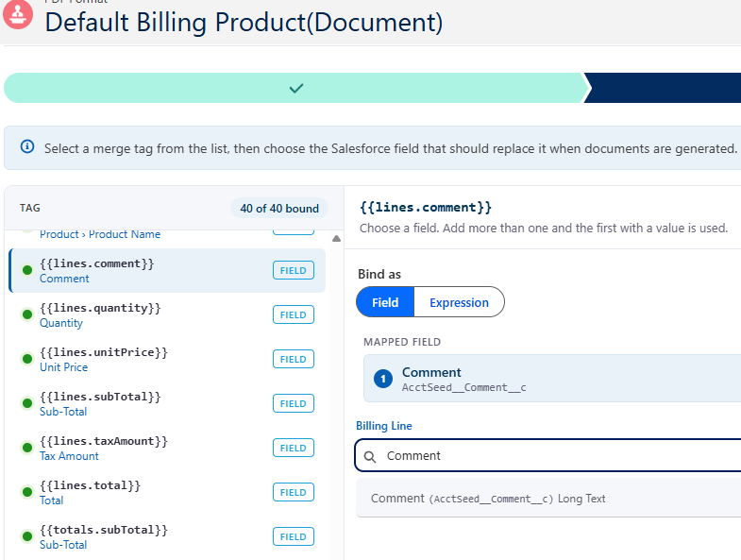741x560 pixels.
Task: Select the {{lines.total}} tag row
Action: [x=167, y=492]
